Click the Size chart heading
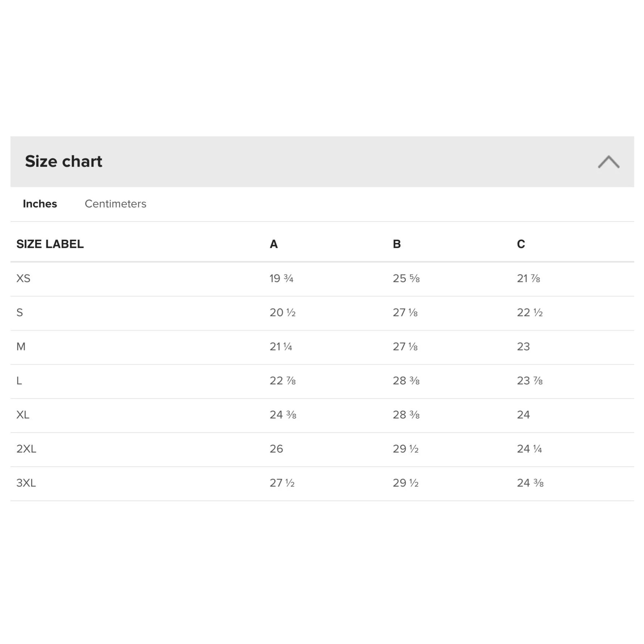The width and height of the screenshot is (644, 644). tap(64, 161)
